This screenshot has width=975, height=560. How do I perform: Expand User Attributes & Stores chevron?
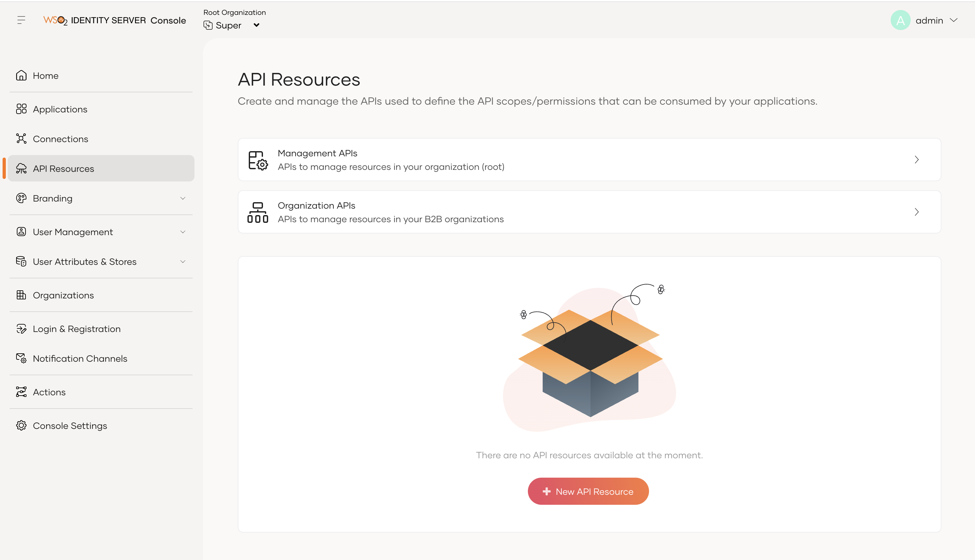tap(183, 262)
